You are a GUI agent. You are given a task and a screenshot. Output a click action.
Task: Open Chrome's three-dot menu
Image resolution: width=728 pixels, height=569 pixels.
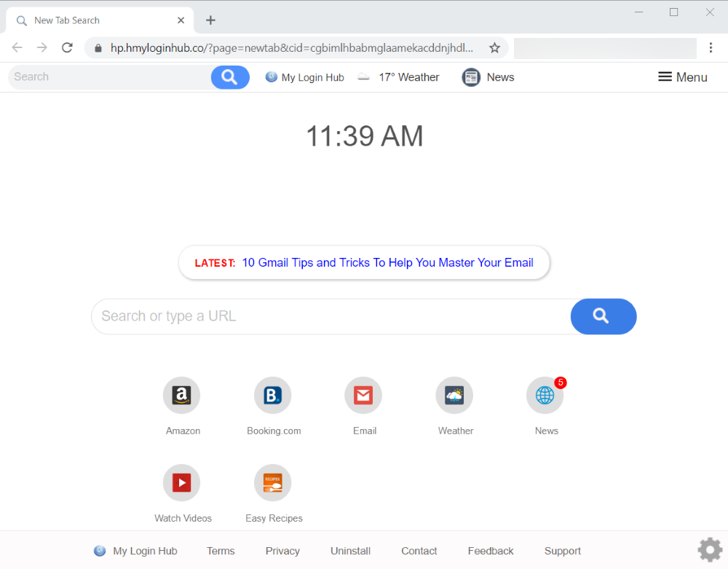711,47
